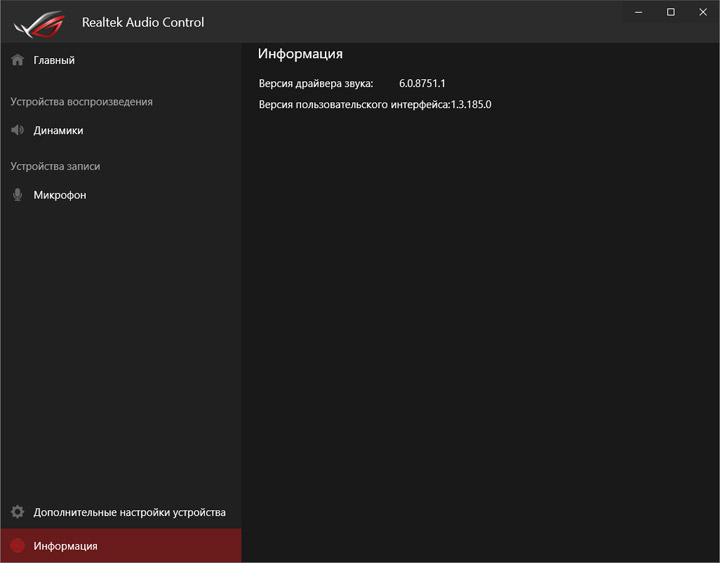Click the Версия пользовательского интерфейса line

tap(375, 104)
